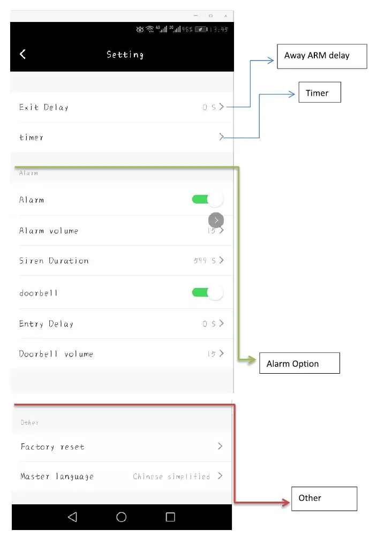The image size is (392, 537).
Task: Open the Entry Delay setting
Action: [221, 324]
